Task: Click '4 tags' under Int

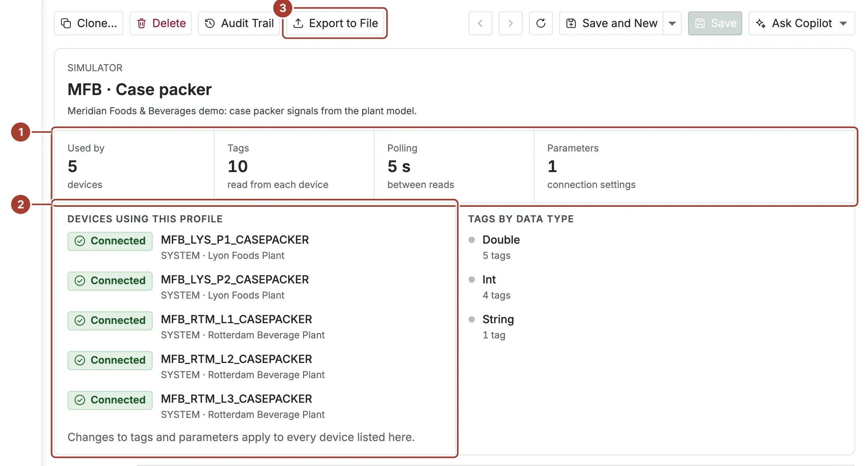Action: 497,295
